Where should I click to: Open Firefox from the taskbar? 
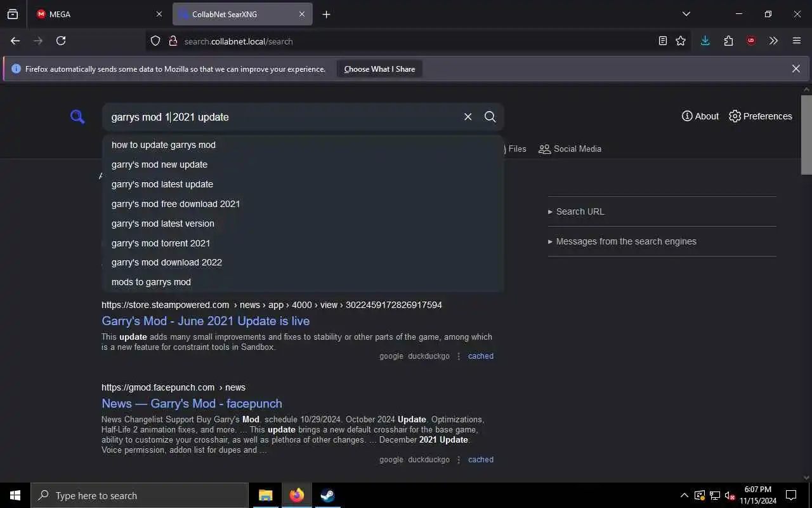[296, 495]
